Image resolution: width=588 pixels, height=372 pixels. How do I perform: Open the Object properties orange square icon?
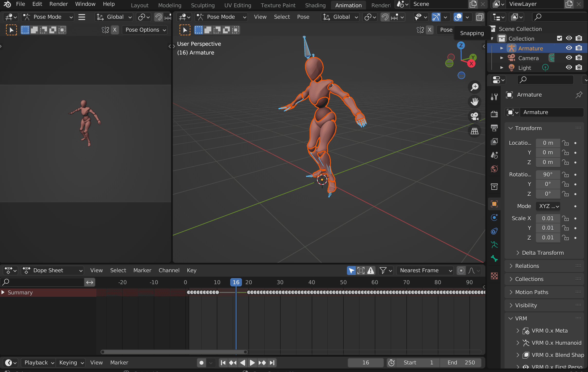pyautogui.click(x=494, y=204)
